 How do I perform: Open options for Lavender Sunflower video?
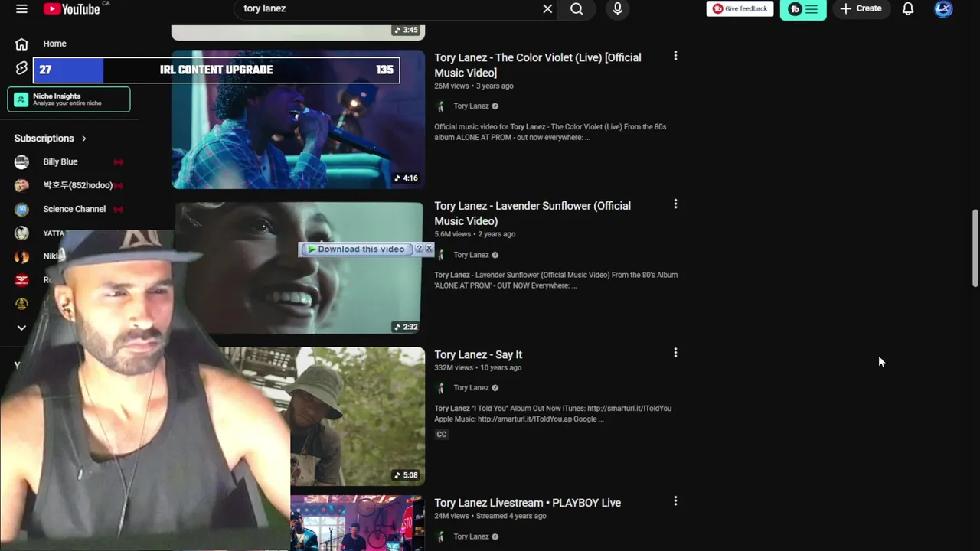[675, 204]
